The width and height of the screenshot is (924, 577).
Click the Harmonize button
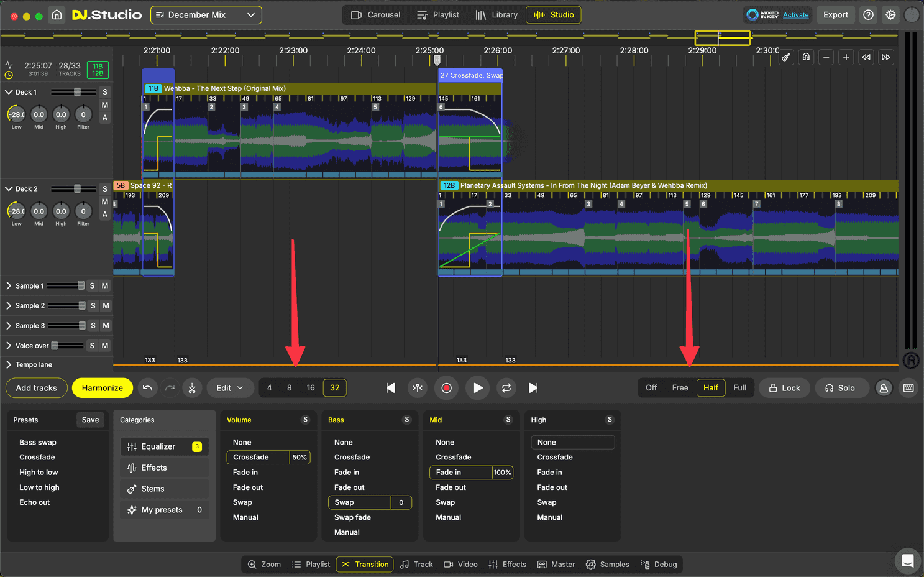pos(103,388)
